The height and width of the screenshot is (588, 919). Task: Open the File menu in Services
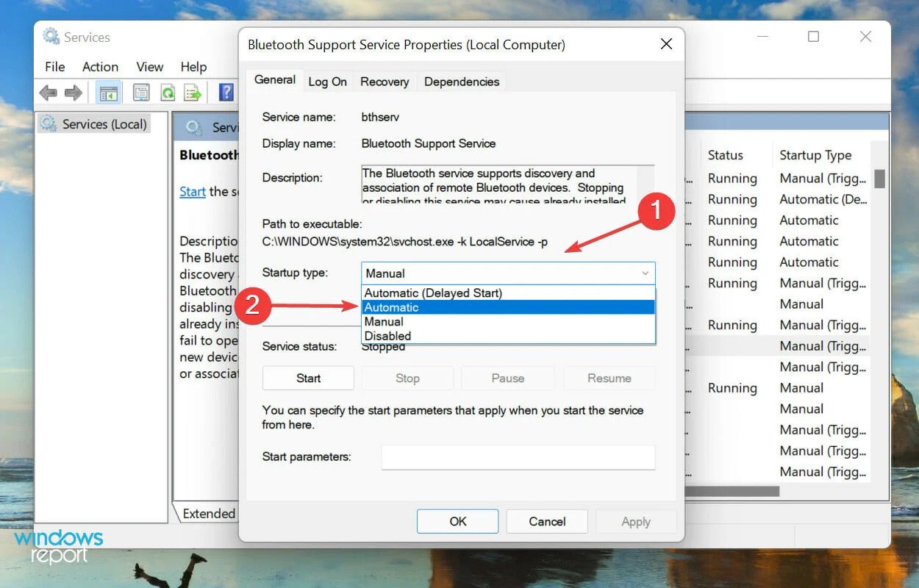click(54, 67)
